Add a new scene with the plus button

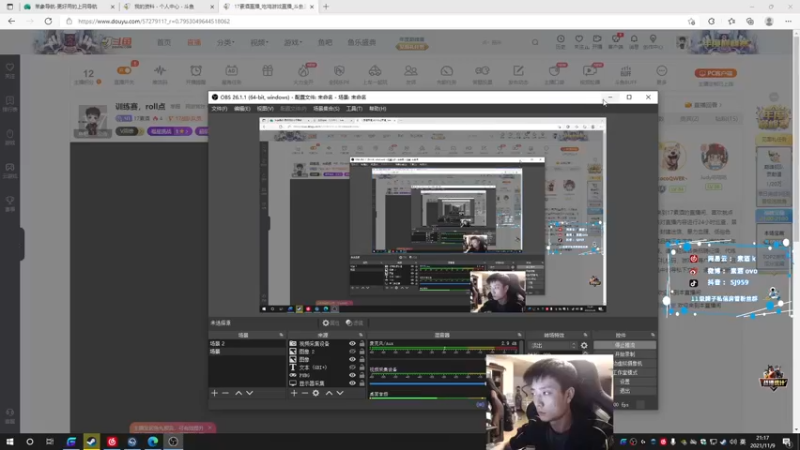(214, 393)
